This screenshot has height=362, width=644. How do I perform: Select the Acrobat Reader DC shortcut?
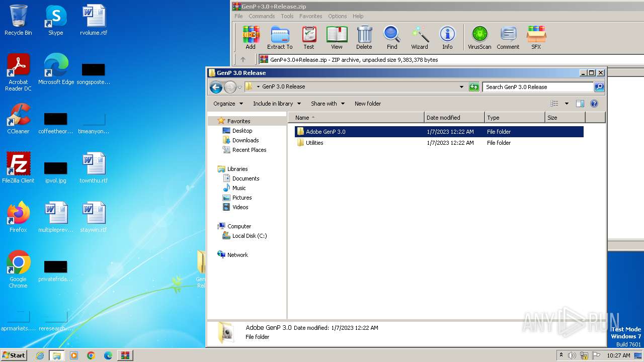pyautogui.click(x=18, y=72)
